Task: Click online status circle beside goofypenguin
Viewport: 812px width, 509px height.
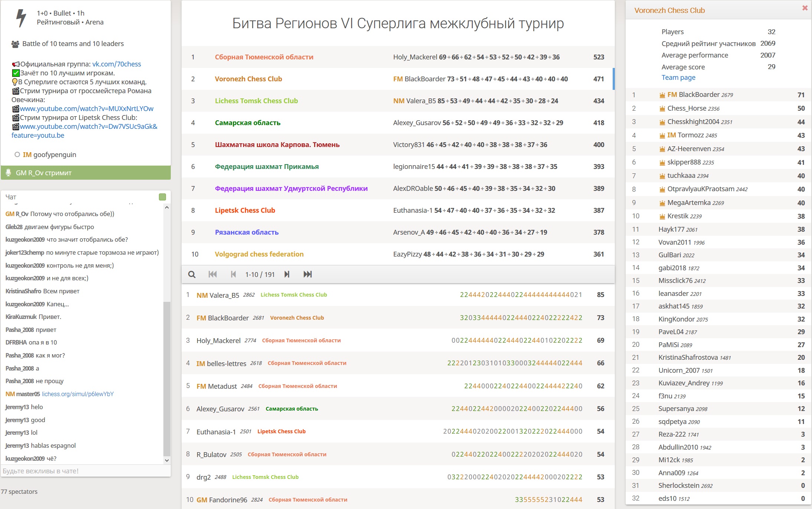Action: tap(17, 154)
